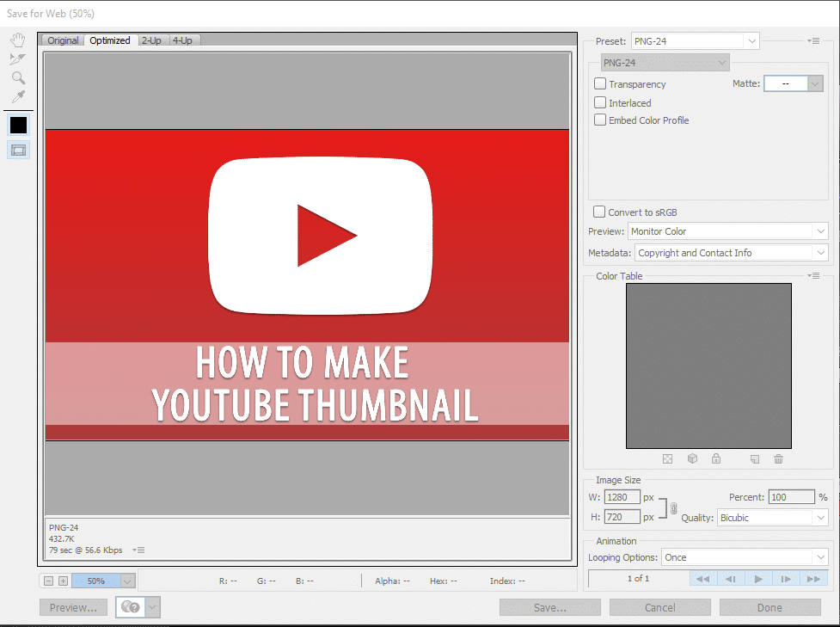Click the Preview... button
Viewport: 840px width, 627px height.
[x=73, y=608]
